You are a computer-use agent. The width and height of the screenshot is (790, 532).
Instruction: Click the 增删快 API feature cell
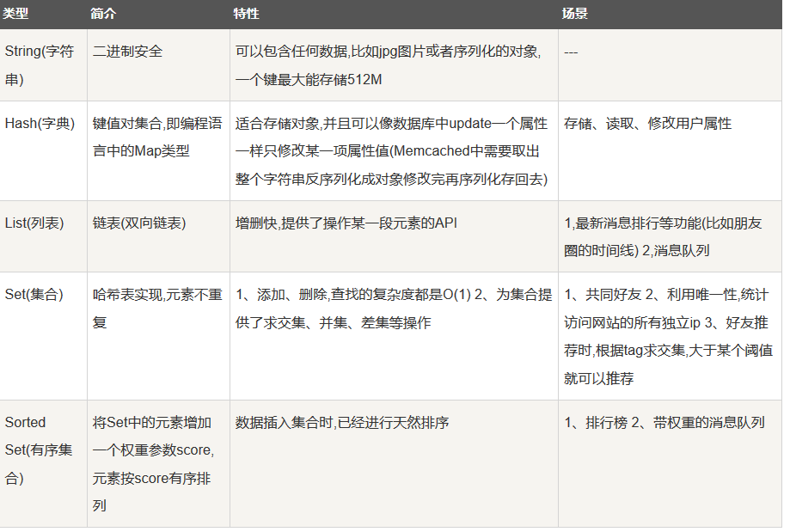(394, 236)
